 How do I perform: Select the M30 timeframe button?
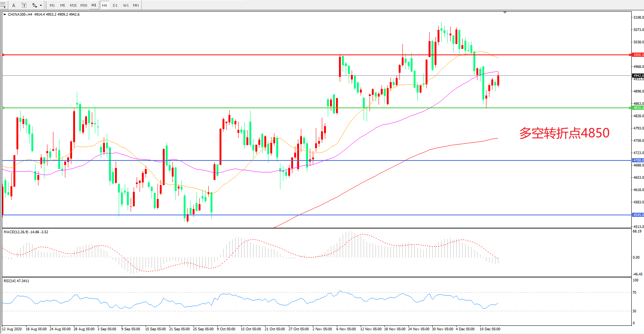click(84, 5)
